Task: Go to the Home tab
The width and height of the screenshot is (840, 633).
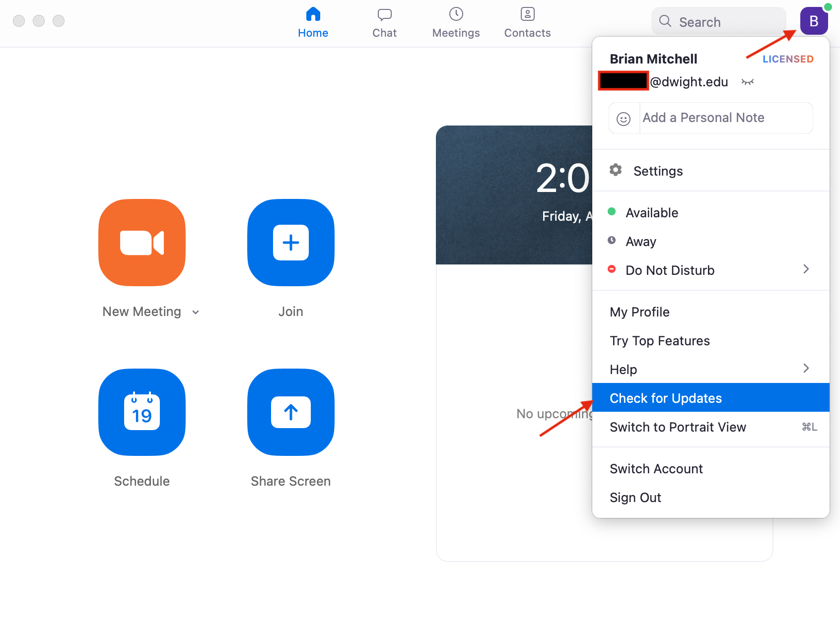Action: coord(313,23)
